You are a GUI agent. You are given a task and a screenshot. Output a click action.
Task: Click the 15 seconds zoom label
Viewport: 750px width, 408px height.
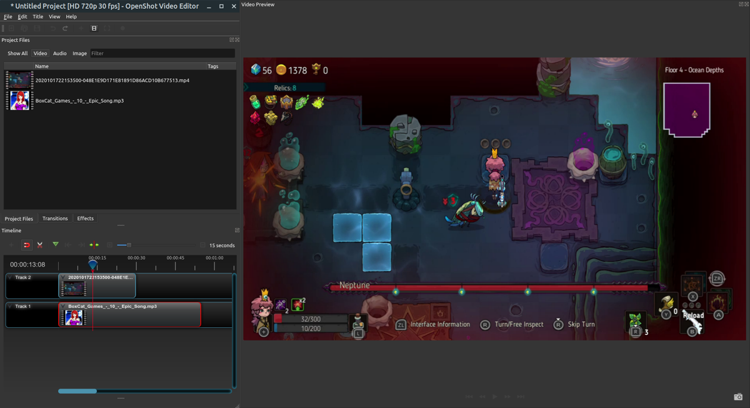pyautogui.click(x=222, y=245)
